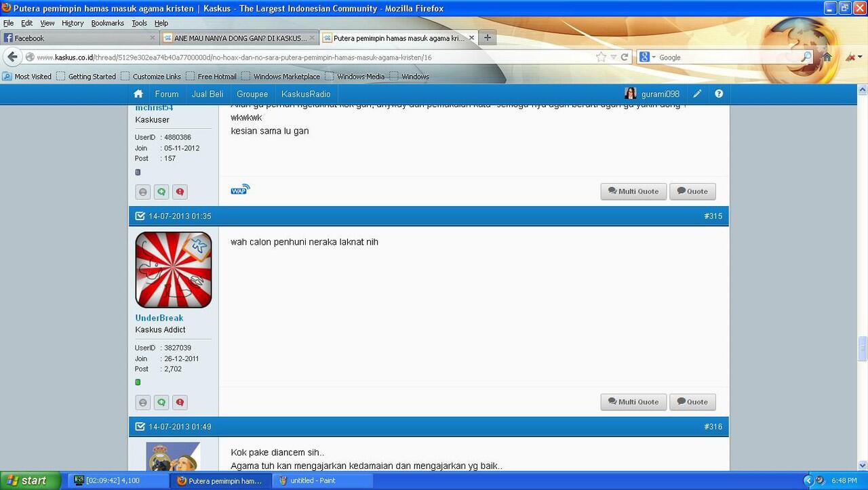Click the Google search input field

[729, 57]
